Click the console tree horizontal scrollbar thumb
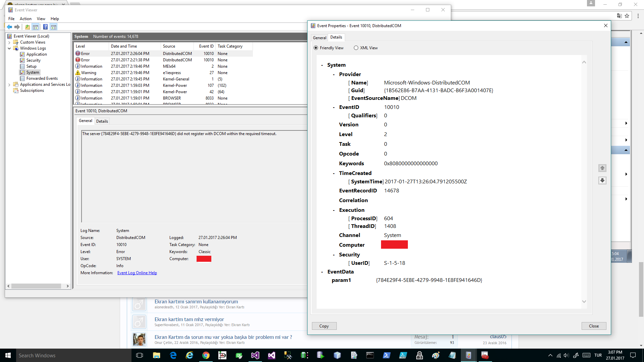This screenshot has height=362, width=644. pos(36,286)
